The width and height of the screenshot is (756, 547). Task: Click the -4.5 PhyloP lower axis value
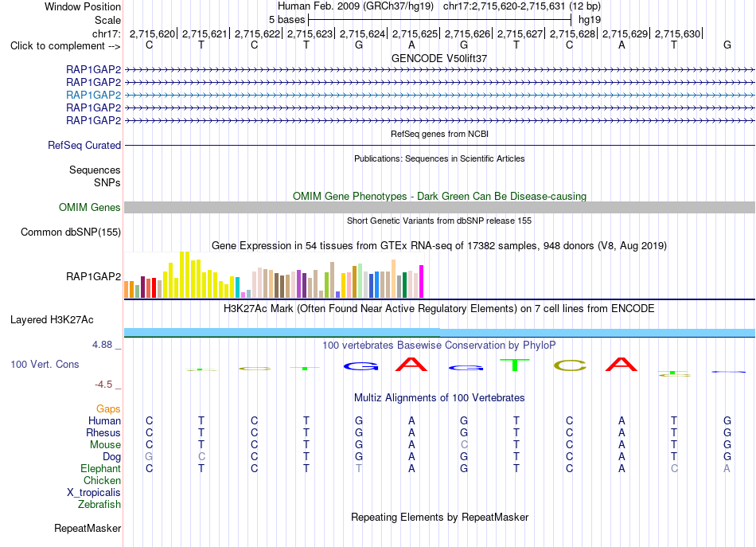coord(103,385)
